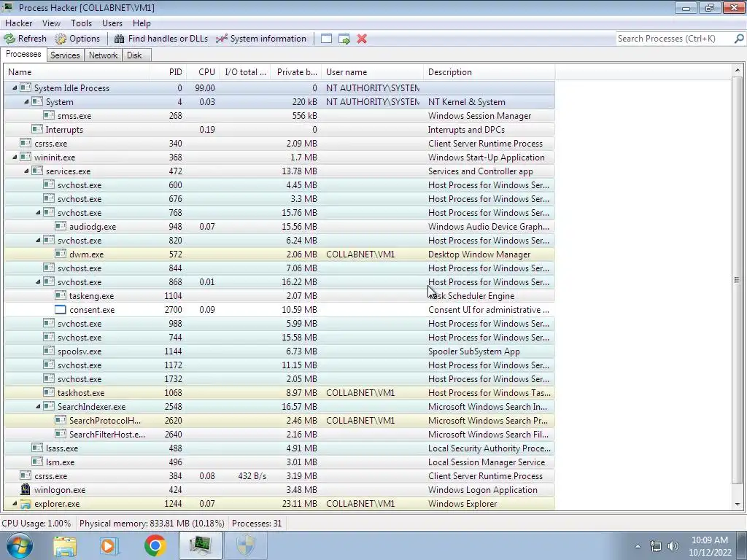This screenshot has height=560, width=747.
Task: Sort by the Private bytes column header
Action: coord(296,72)
